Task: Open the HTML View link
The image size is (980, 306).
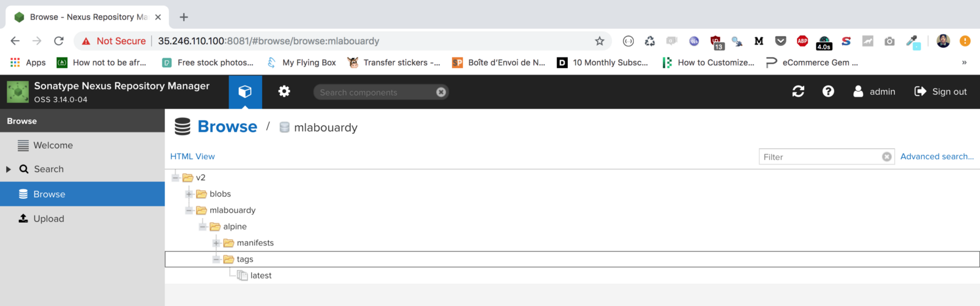Action: [x=192, y=157]
